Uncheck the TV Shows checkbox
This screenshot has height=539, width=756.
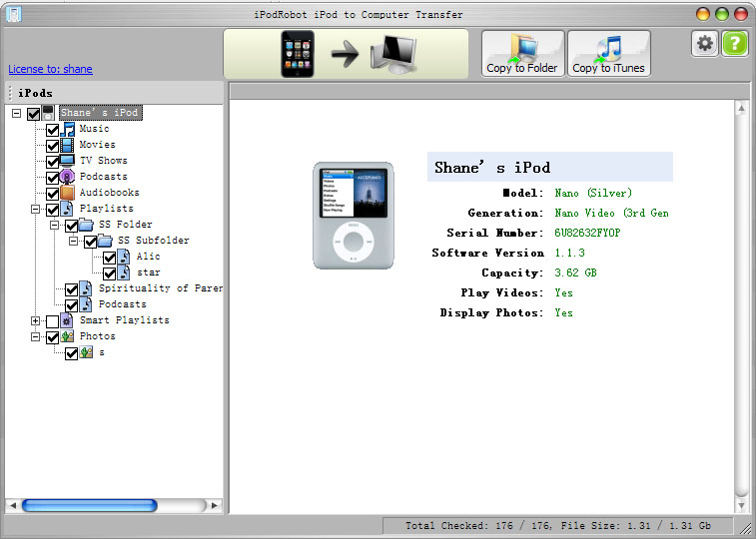click(53, 162)
